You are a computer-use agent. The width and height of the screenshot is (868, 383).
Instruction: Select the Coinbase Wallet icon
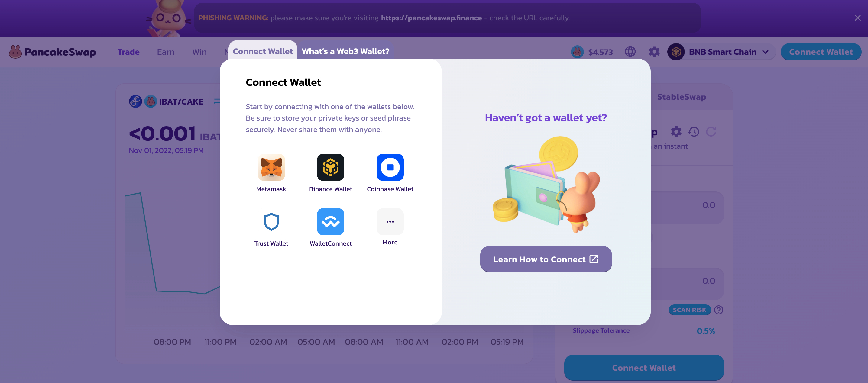tap(390, 167)
